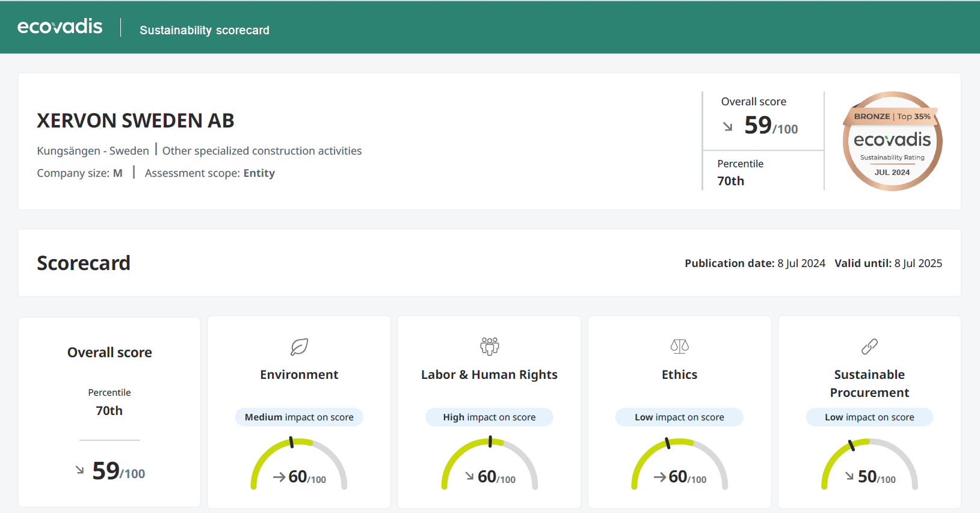Click the Kungsängen - Sweden location text

(x=93, y=151)
